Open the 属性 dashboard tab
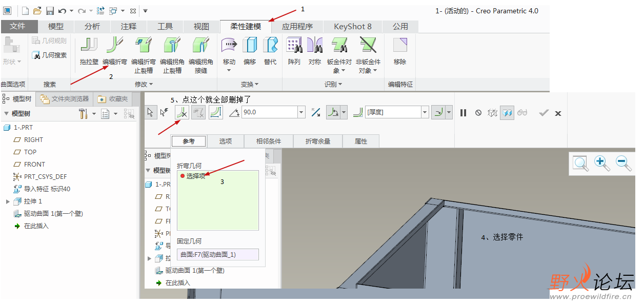The height and width of the screenshot is (305, 644). pos(361,141)
